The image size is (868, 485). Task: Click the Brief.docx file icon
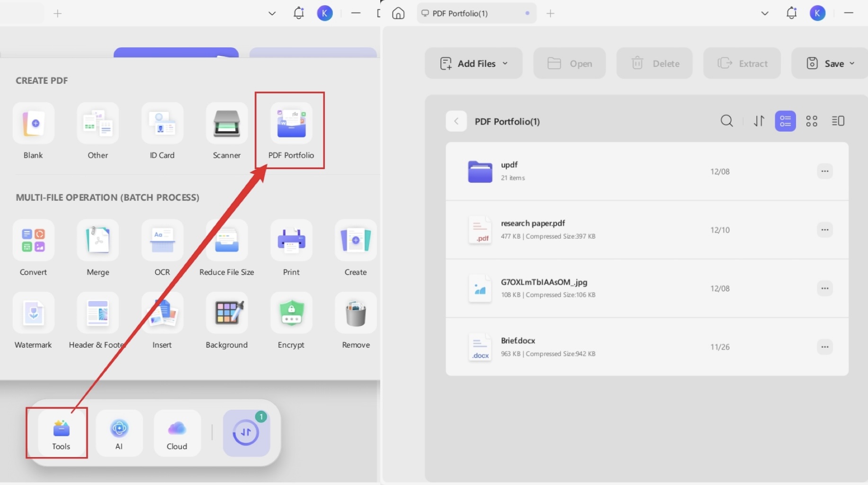click(x=480, y=347)
